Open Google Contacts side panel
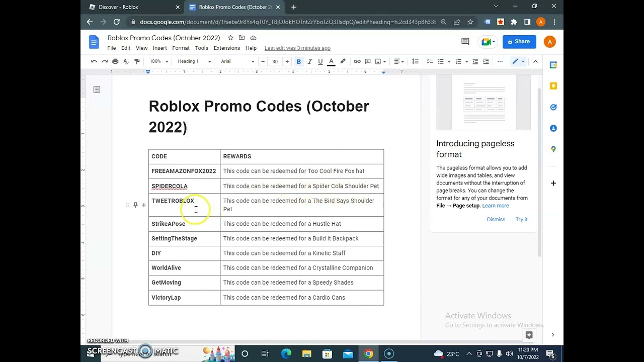644x362 pixels. [x=553, y=128]
